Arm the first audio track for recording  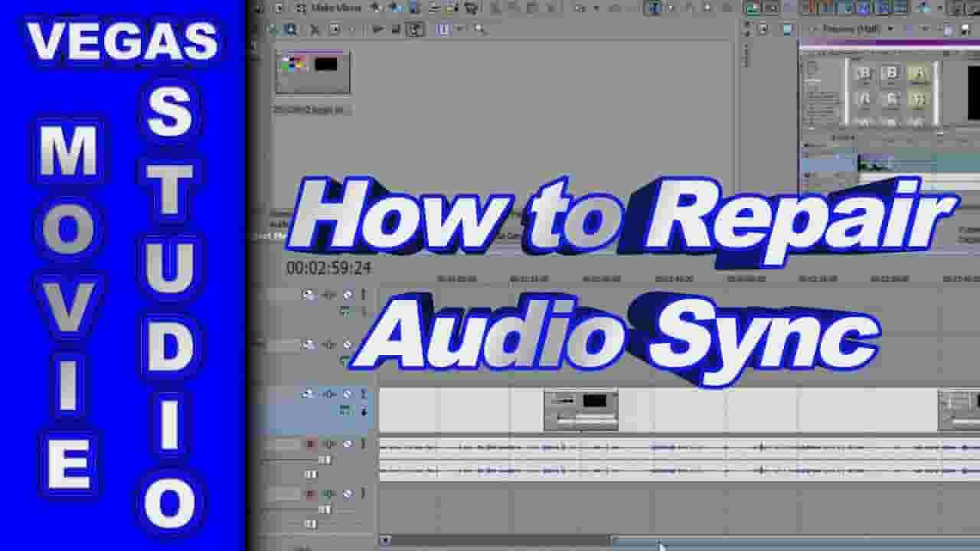click(x=310, y=444)
